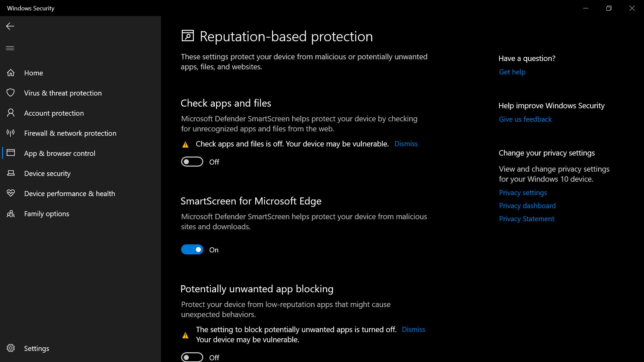Dismiss the Check apps and files warning
This screenshot has width=644, height=362.
406,144
